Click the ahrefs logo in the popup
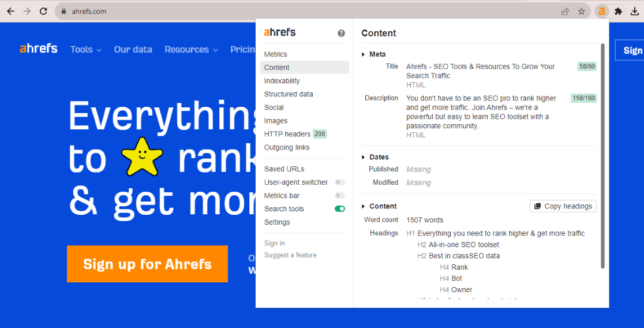 point(280,32)
